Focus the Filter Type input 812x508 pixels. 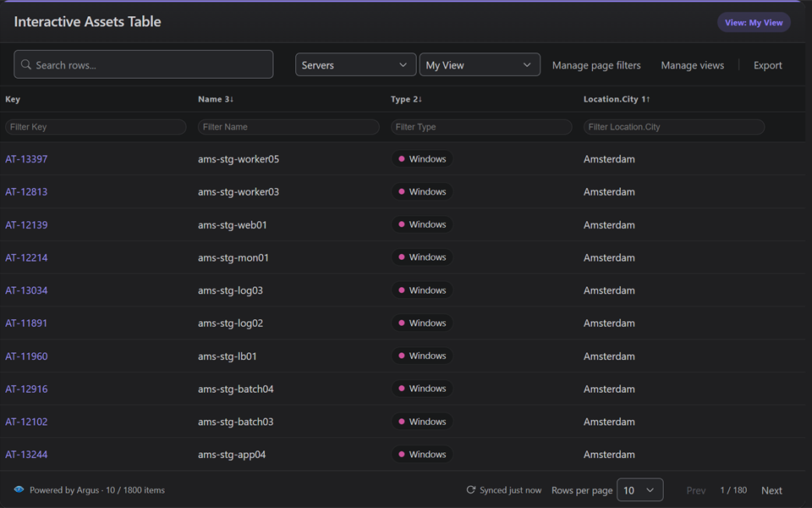click(481, 127)
